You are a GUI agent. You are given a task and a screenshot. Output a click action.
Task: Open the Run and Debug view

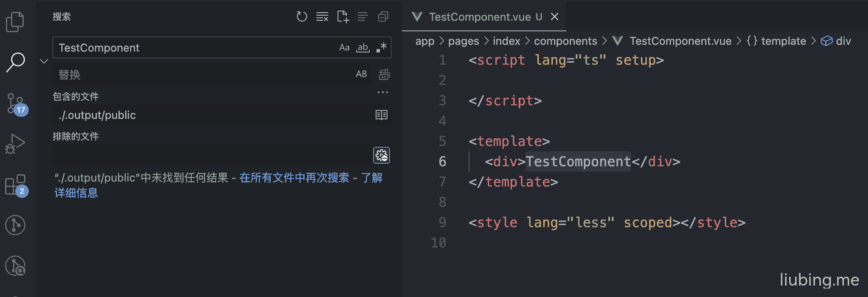point(15,144)
